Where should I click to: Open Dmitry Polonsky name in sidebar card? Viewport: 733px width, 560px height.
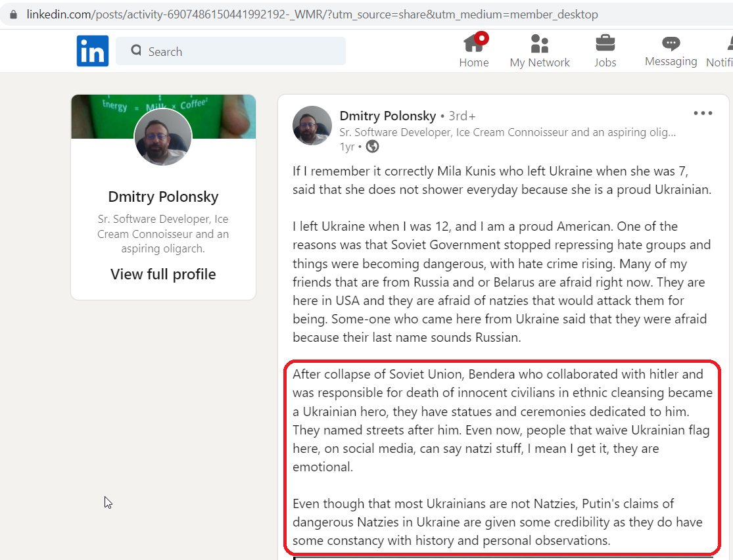[163, 197]
